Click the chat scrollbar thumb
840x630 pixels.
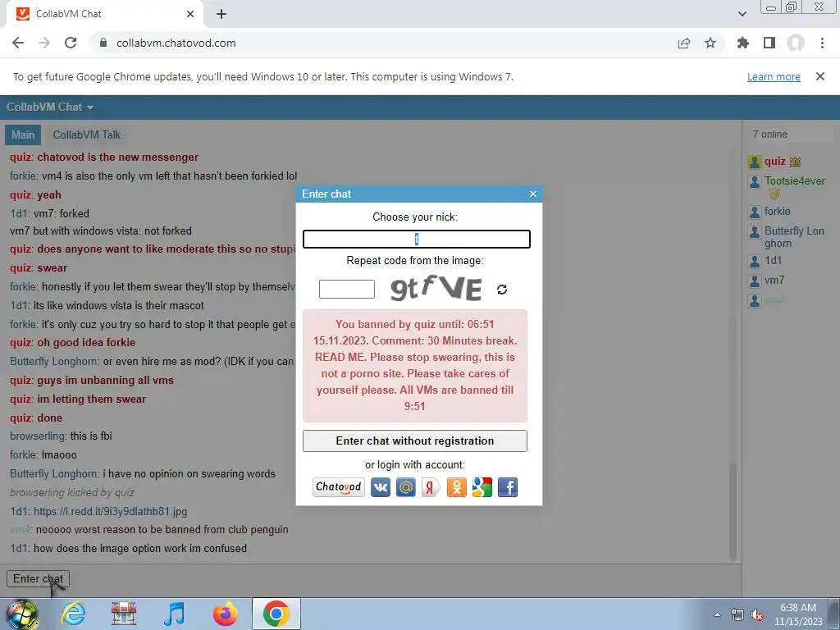(733, 511)
